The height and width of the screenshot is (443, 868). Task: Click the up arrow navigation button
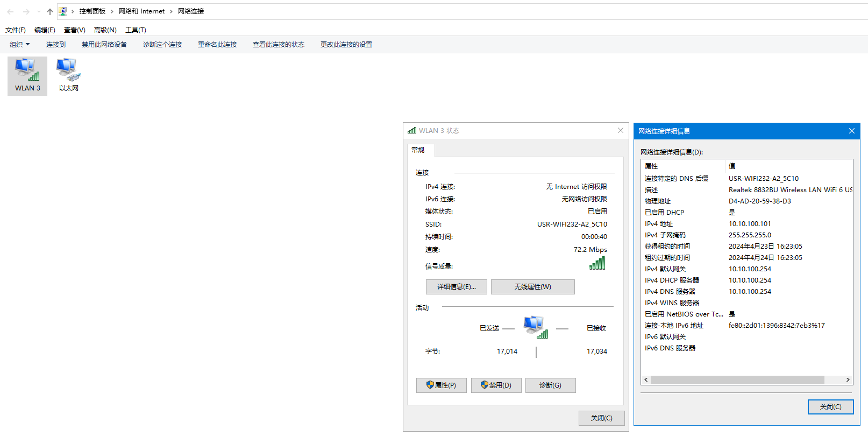click(x=50, y=11)
